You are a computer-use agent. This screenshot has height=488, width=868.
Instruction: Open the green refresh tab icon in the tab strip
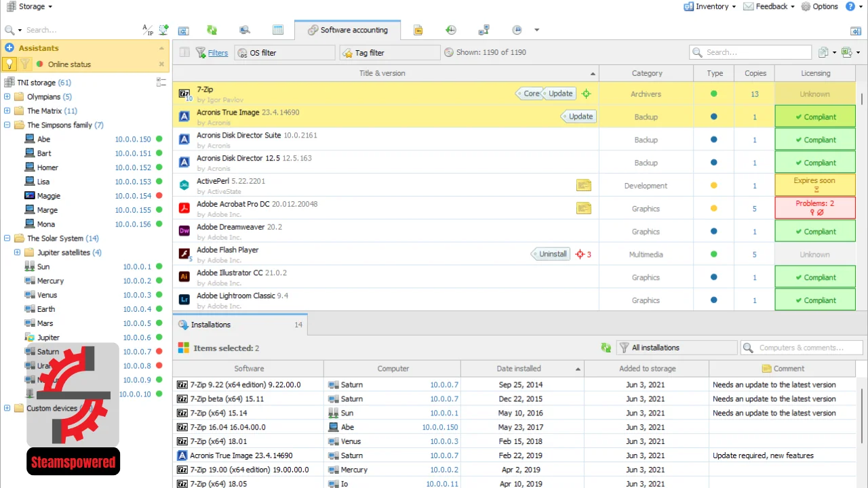(212, 30)
